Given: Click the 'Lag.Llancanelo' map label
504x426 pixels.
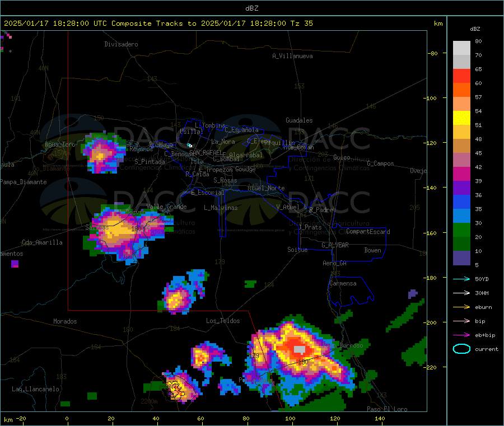Looking at the screenshot, I should click(35, 389).
